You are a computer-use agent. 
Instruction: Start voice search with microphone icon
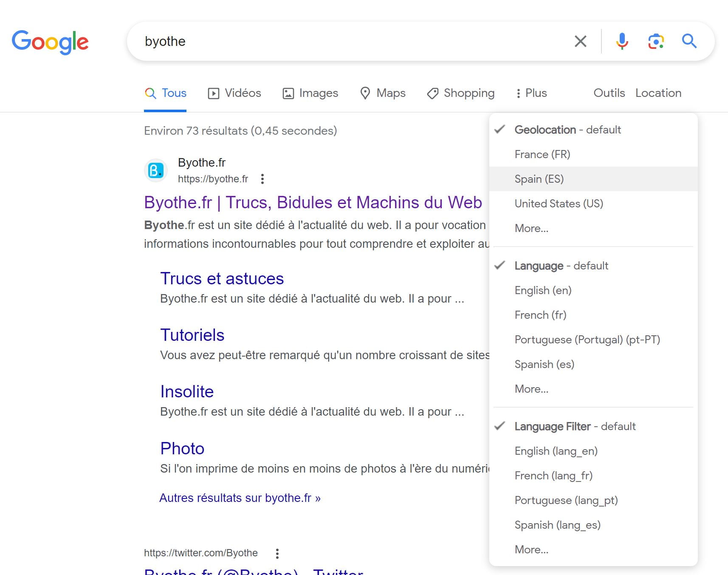click(x=622, y=41)
